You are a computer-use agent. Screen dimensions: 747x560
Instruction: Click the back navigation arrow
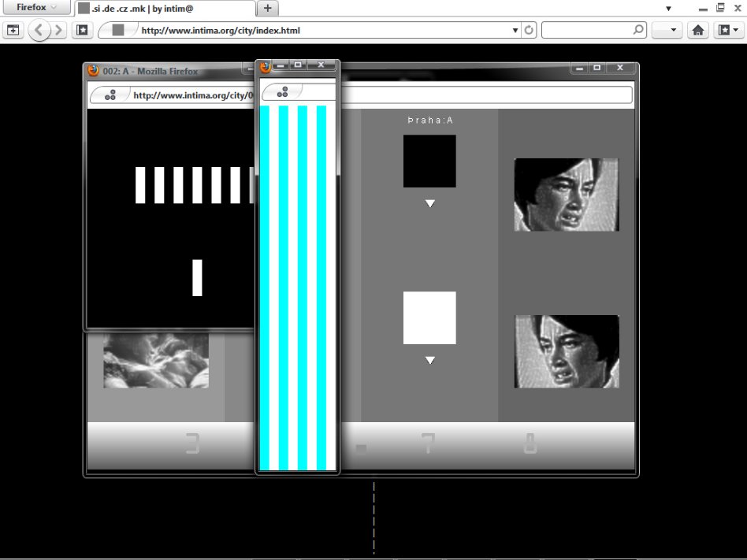(40, 31)
